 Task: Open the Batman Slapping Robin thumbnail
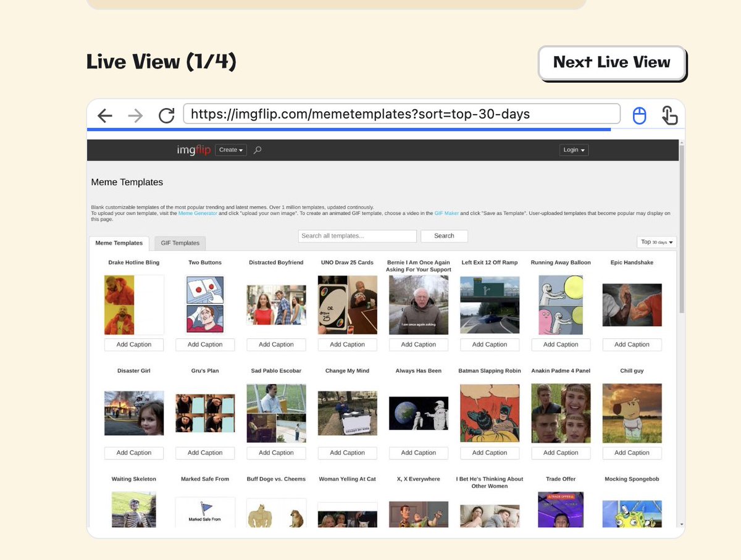click(490, 413)
